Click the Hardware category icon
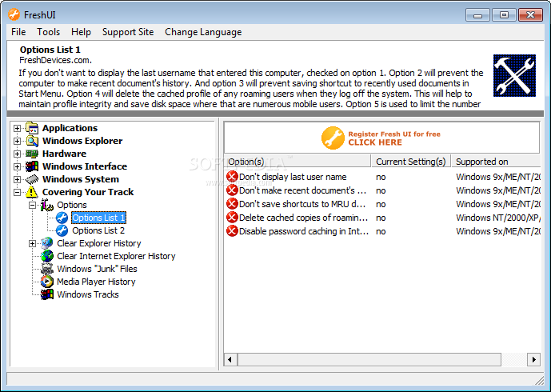 coord(32,154)
